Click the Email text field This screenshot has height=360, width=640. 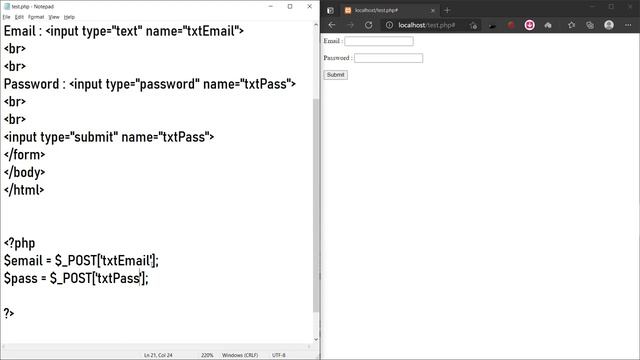pyautogui.click(x=379, y=41)
